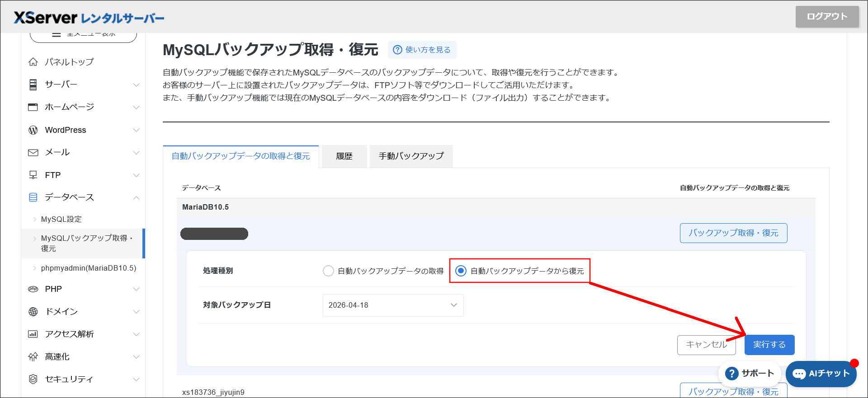
Task: Click the MariaDB10.5 heading row
Action: pyautogui.click(x=496, y=207)
